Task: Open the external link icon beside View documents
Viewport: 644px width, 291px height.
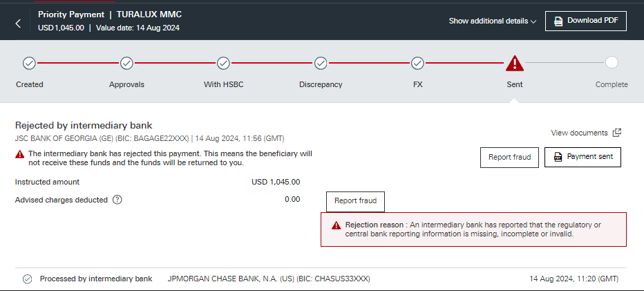Action: coord(616,133)
